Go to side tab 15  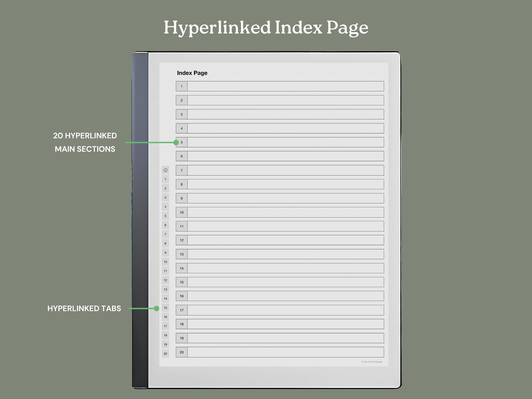pos(165,308)
